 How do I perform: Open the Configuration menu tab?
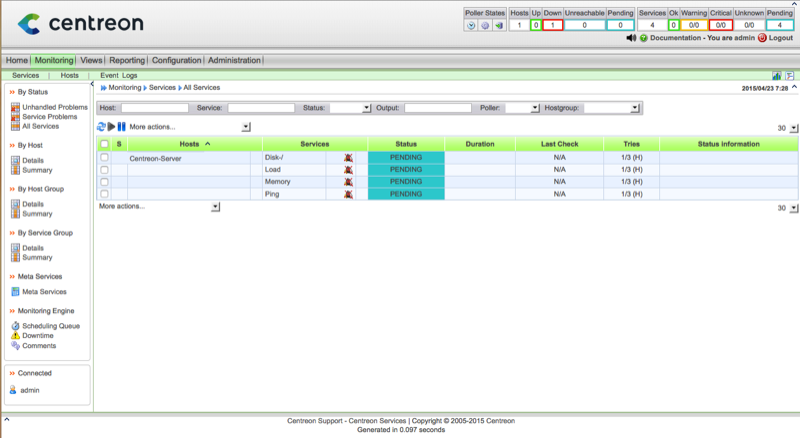tap(176, 60)
